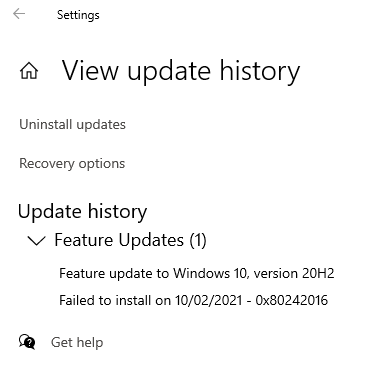Viewport: 389px width, 367px height.
Task: Click the (1) count beside Feature Updates
Action: [x=198, y=240]
